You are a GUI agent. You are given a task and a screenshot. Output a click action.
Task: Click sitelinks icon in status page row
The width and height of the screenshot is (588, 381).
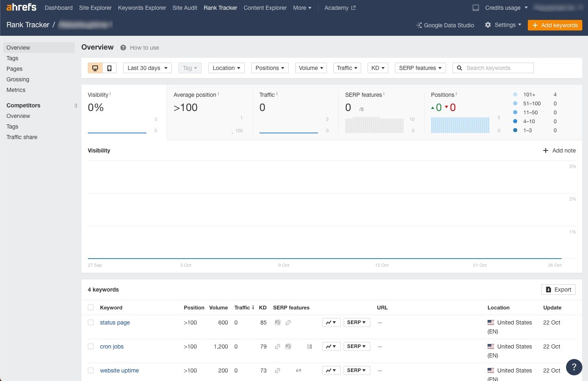pos(288,322)
